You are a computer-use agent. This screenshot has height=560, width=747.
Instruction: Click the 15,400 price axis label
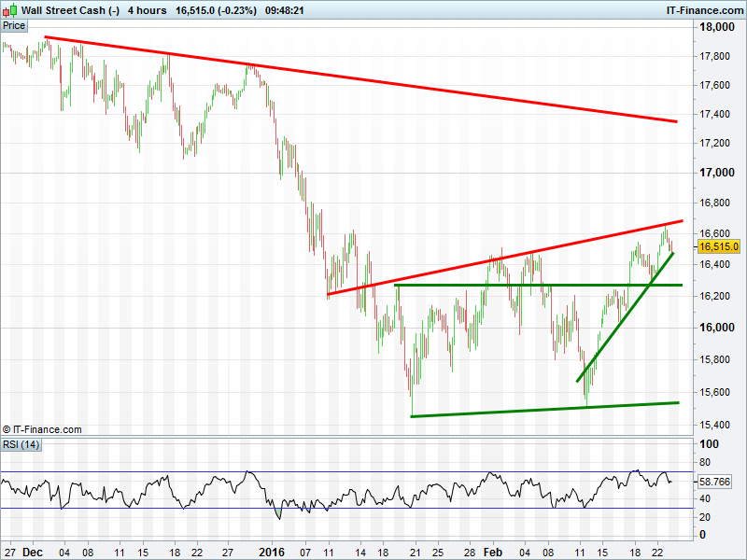[714, 425]
